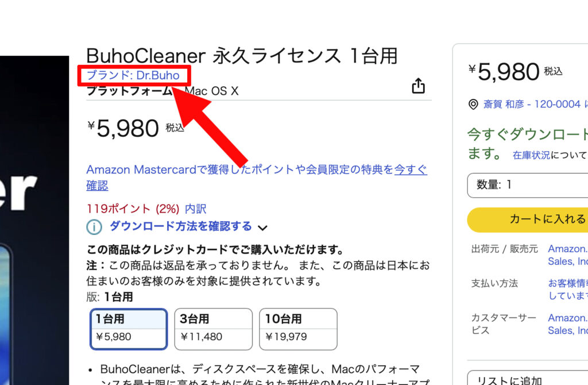Image resolution: width=588 pixels, height=385 pixels.
Task: Open the 在庫状況 link
Action: [x=531, y=155]
